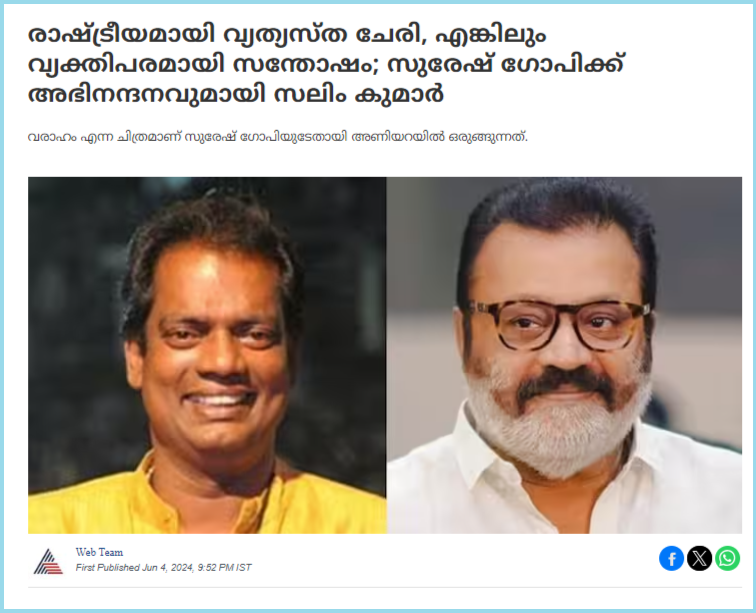
Task: Share the article on X
Action: tap(699, 559)
